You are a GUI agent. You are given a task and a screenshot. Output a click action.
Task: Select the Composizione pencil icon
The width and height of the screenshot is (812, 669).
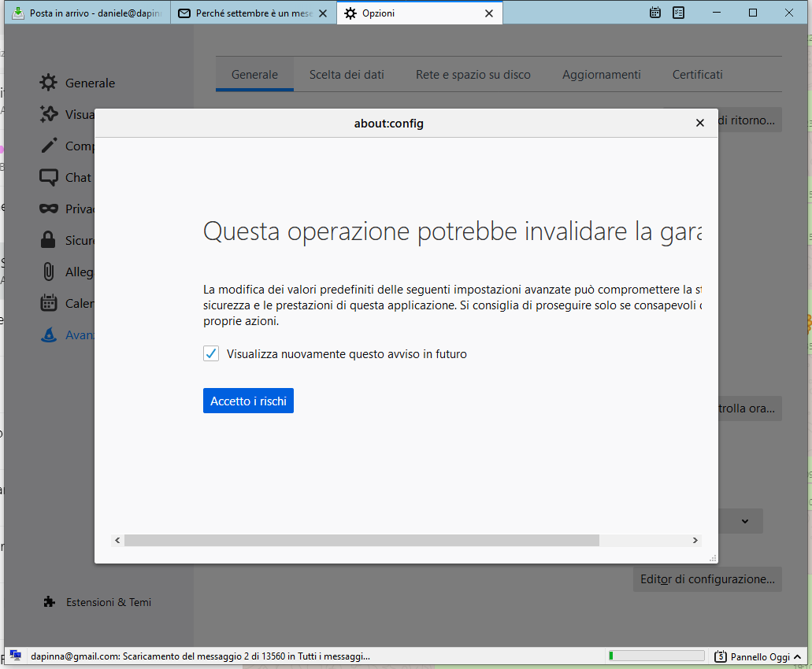click(x=49, y=146)
